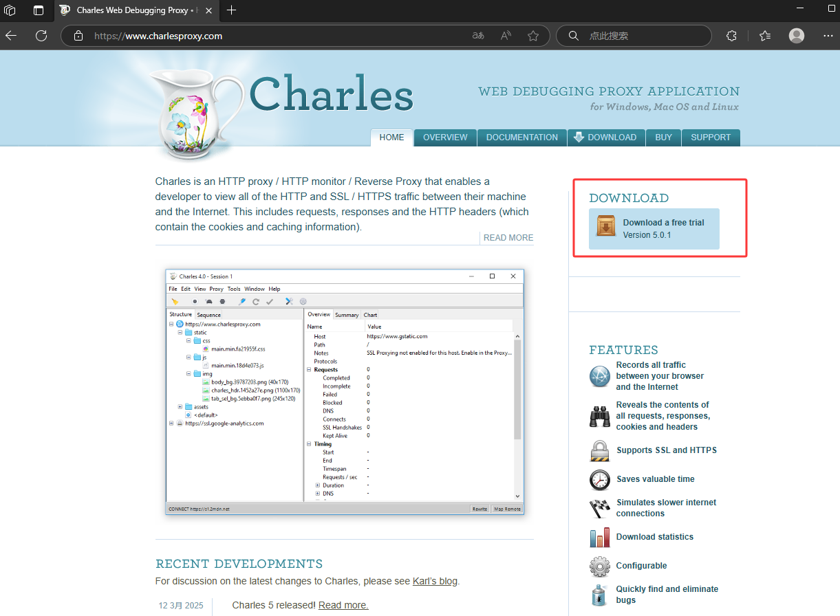Open the Edge workspaces icon
Viewport: 840px width, 616px height.
point(10,10)
